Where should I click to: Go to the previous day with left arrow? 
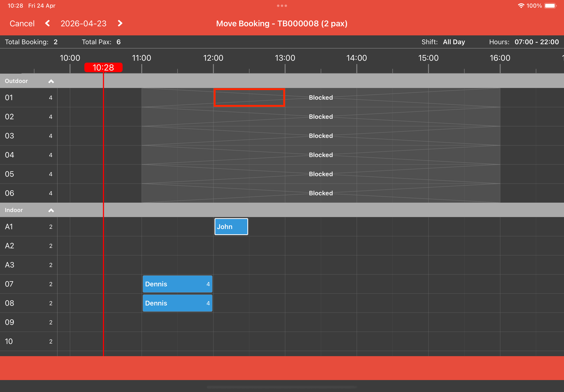point(48,23)
